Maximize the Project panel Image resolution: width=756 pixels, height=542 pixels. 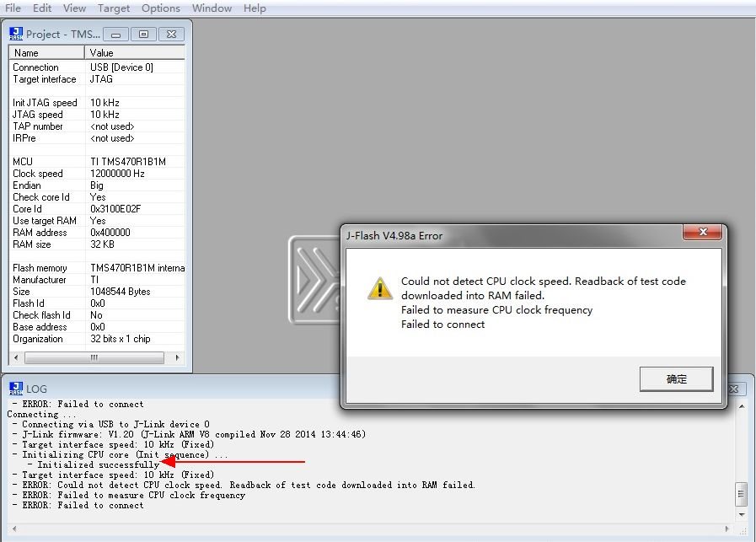coord(143,35)
